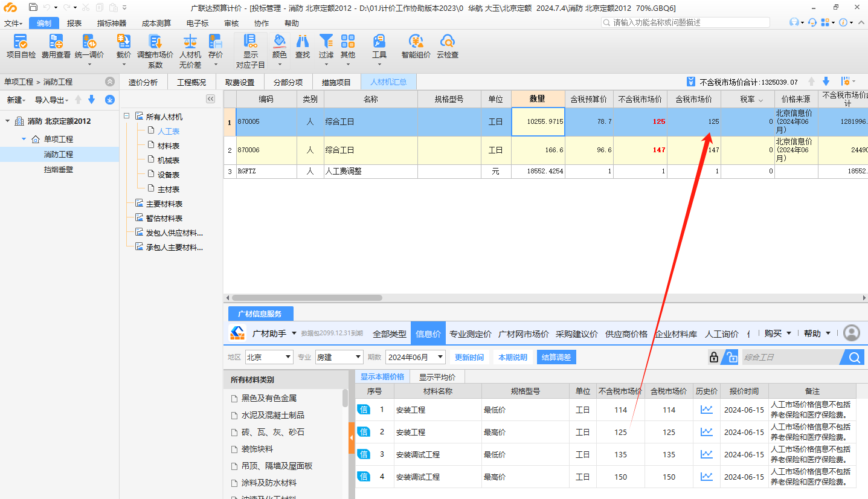The height and width of the screenshot is (499, 868).
Task: View 历史价 chart for 安装工程 最低价
Action: point(706,410)
